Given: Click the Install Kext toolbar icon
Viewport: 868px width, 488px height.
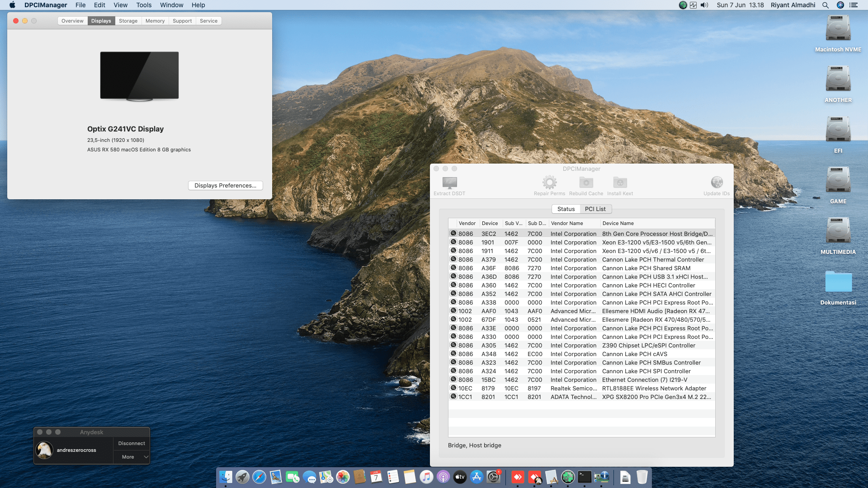Looking at the screenshot, I should pyautogui.click(x=620, y=183).
